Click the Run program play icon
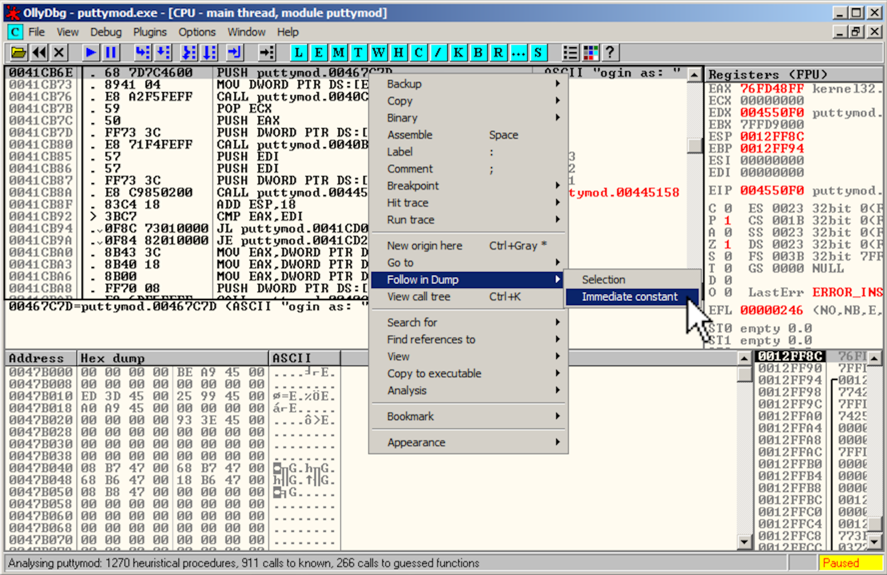The width and height of the screenshot is (887, 575). point(90,52)
